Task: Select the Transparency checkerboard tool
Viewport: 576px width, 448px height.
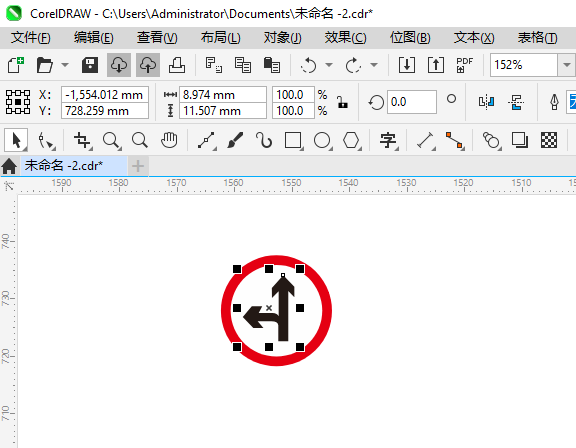Action: click(x=549, y=140)
